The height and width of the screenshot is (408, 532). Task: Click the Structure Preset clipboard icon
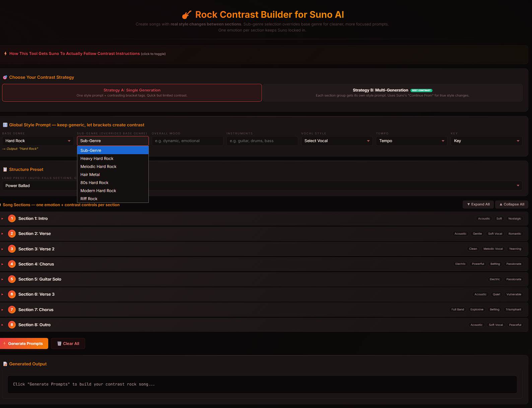(5, 170)
